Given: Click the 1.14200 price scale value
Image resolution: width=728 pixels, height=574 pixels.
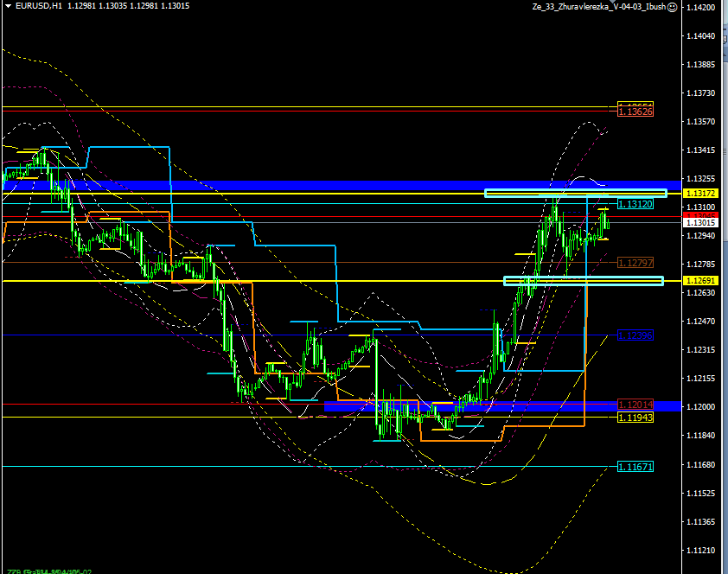Looking at the screenshot, I should click(700, 8).
